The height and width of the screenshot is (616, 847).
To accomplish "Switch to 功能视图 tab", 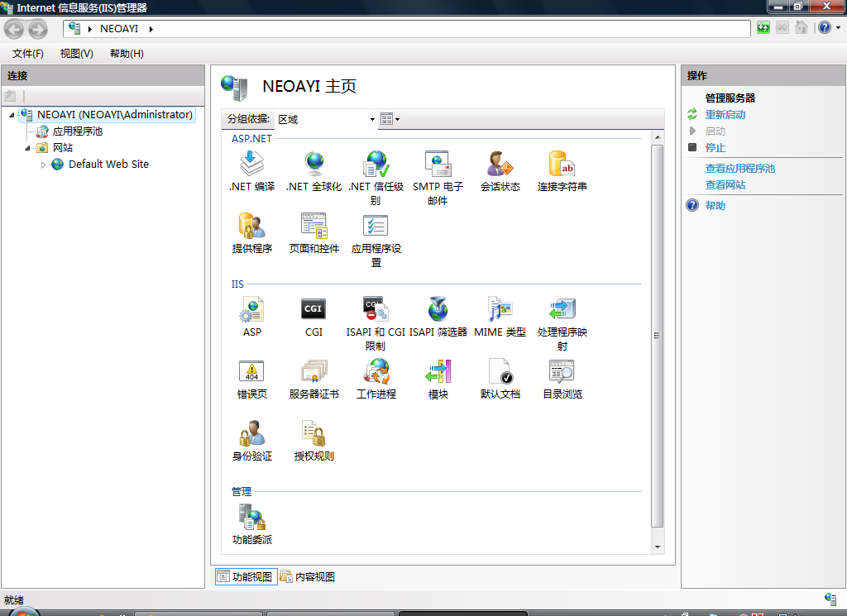I will (x=246, y=576).
